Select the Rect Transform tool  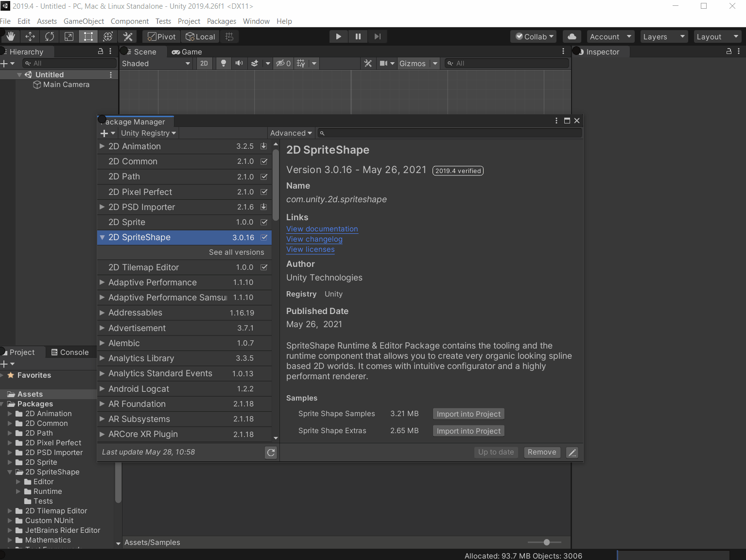tap(88, 36)
